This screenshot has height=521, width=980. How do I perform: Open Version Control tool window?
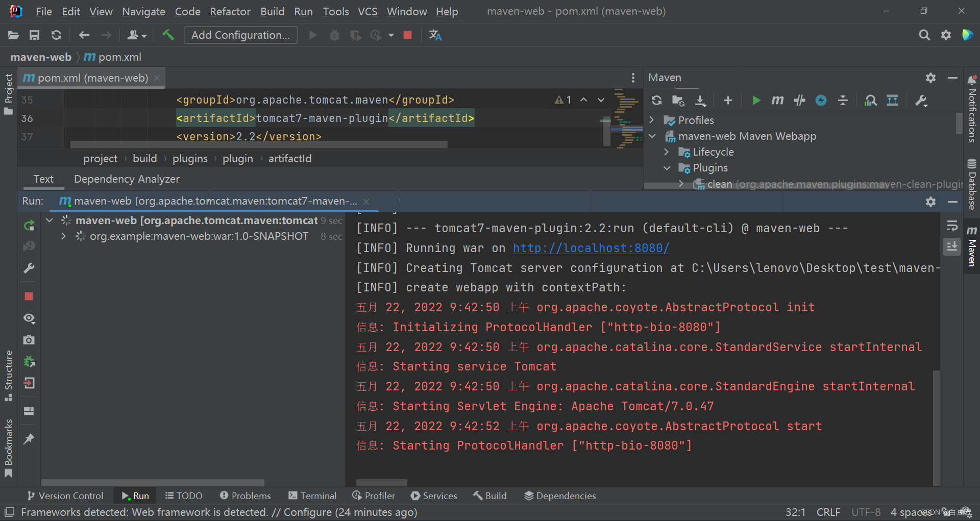(65, 496)
